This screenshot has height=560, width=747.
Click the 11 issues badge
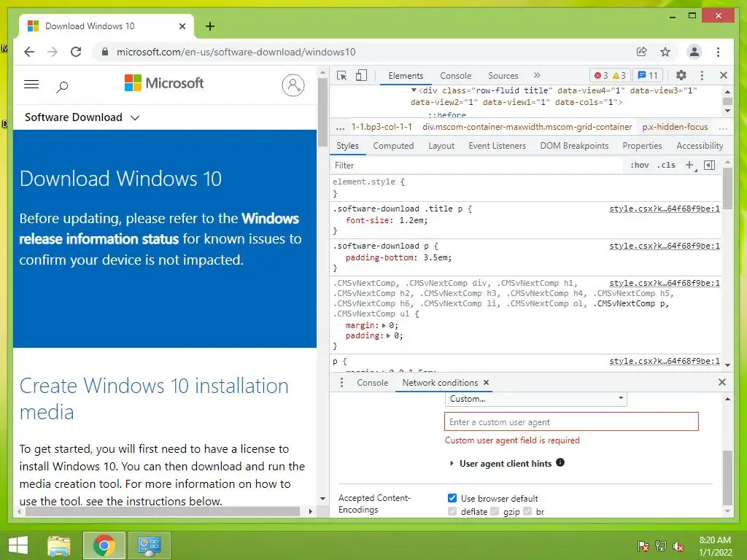(x=648, y=75)
